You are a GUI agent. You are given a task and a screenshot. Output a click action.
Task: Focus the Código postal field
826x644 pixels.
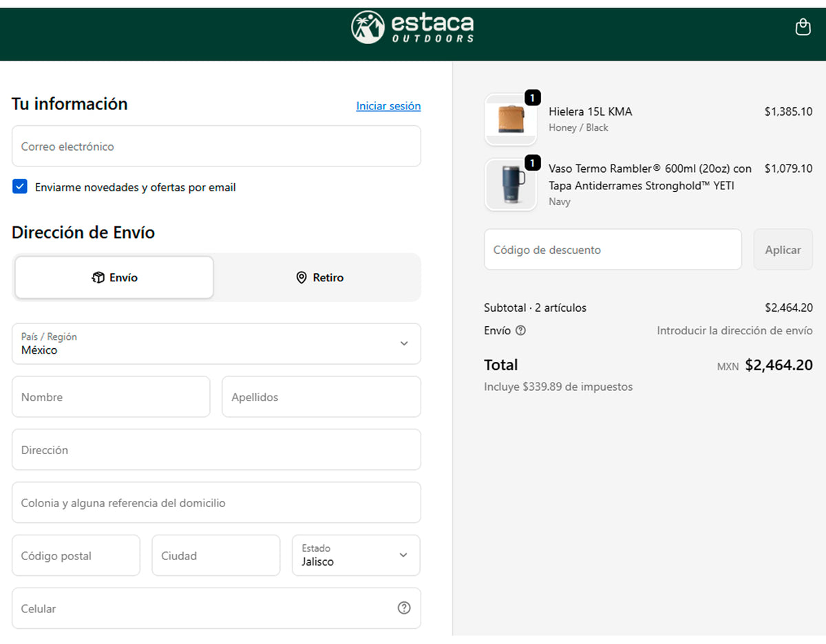point(76,555)
